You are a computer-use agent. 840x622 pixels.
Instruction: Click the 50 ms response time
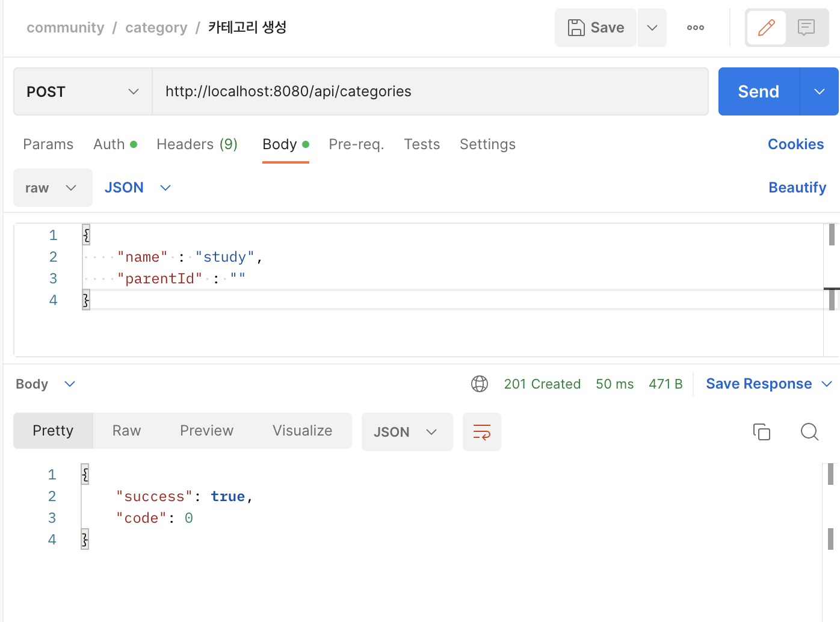pos(614,384)
